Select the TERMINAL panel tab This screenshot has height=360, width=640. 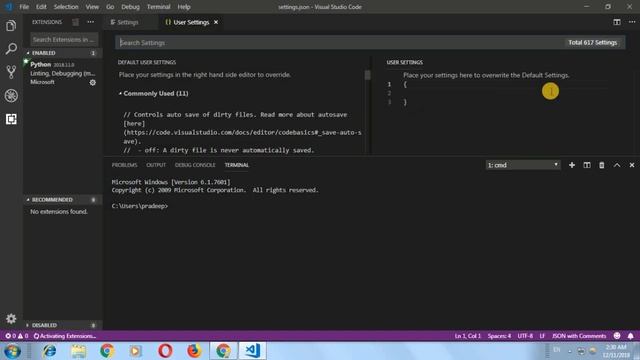pyautogui.click(x=236, y=165)
